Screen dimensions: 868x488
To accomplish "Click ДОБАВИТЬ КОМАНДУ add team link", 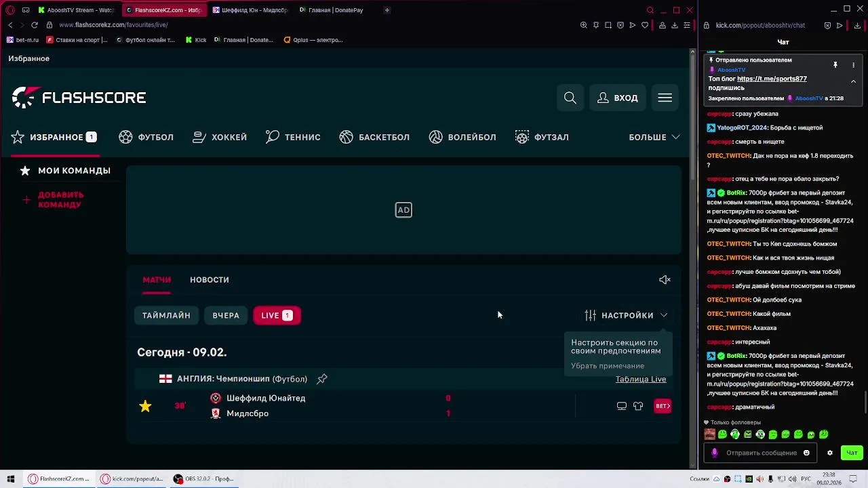I will click(x=54, y=200).
